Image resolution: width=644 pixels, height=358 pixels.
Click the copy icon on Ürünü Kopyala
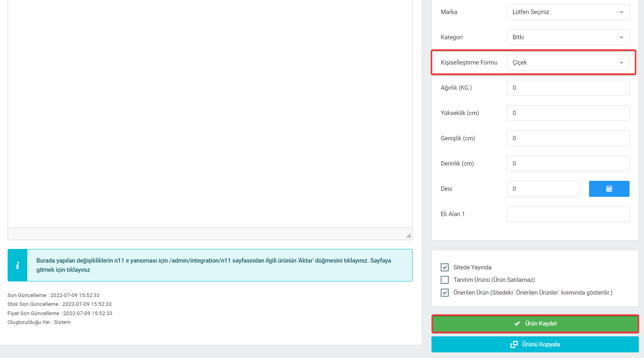[514, 344]
